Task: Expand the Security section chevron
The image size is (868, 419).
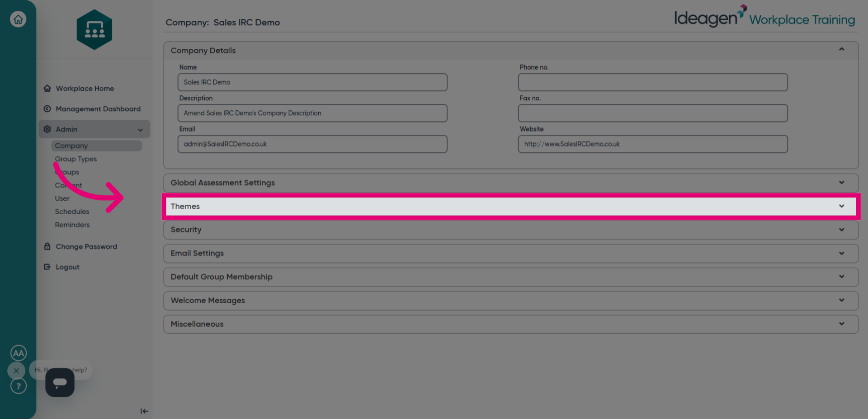Action: click(x=842, y=230)
